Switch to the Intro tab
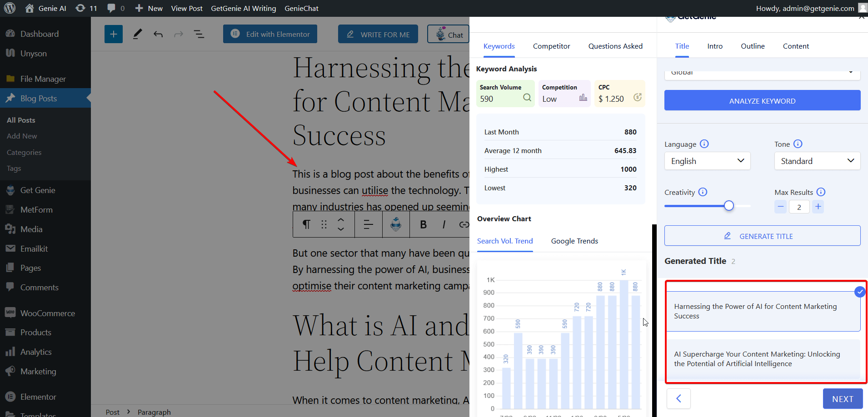The width and height of the screenshot is (868, 417). click(x=715, y=46)
